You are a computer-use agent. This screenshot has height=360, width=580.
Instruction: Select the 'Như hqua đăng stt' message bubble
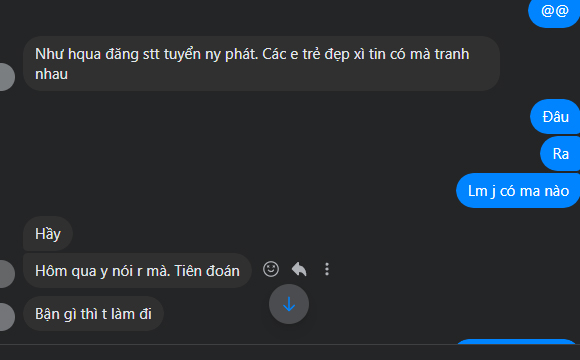(262, 64)
